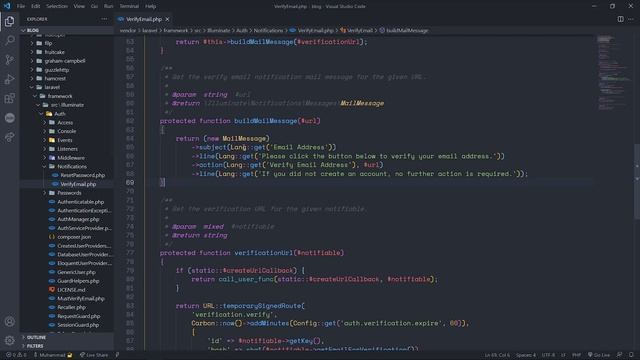Click the Live Share status bar button

click(94, 355)
